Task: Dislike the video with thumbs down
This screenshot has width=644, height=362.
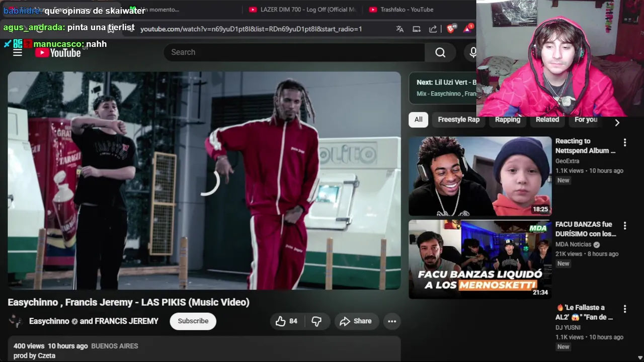Action: click(316, 321)
